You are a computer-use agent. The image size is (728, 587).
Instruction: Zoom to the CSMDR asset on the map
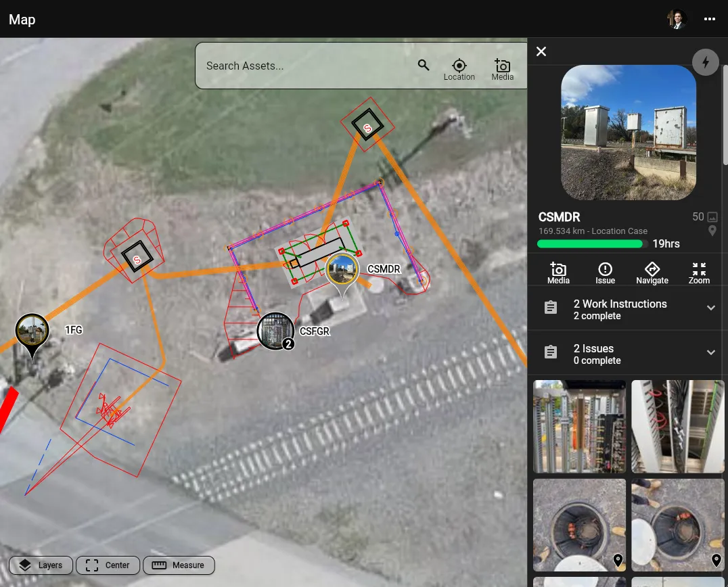[x=698, y=271]
